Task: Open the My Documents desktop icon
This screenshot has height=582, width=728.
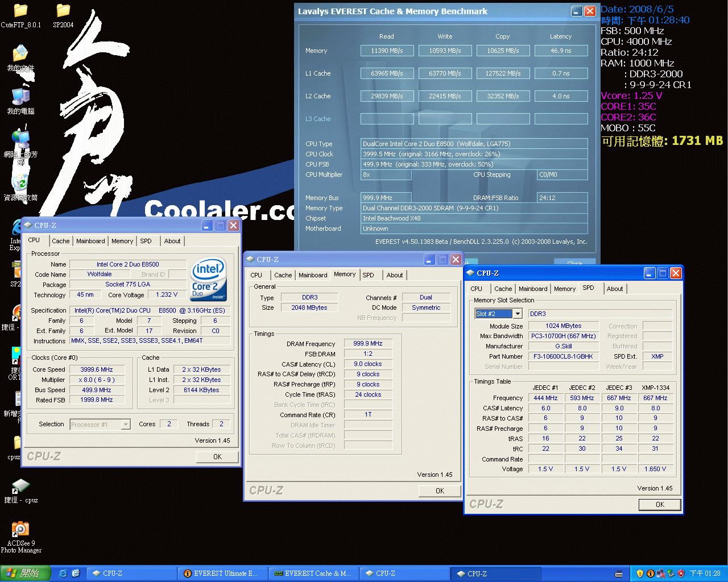Action: coord(20,58)
